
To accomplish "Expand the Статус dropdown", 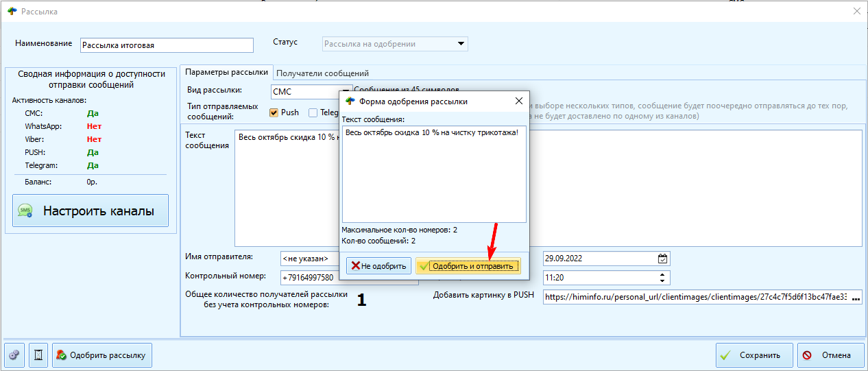I will pos(461,44).
